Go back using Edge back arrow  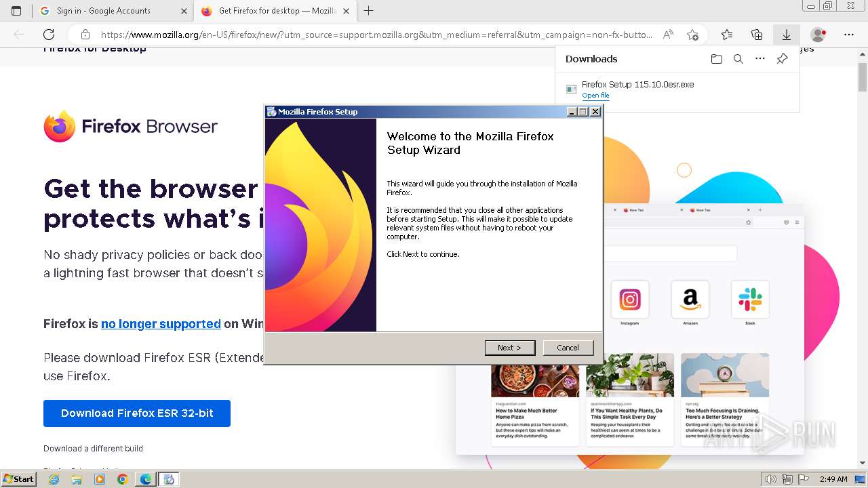(19, 35)
